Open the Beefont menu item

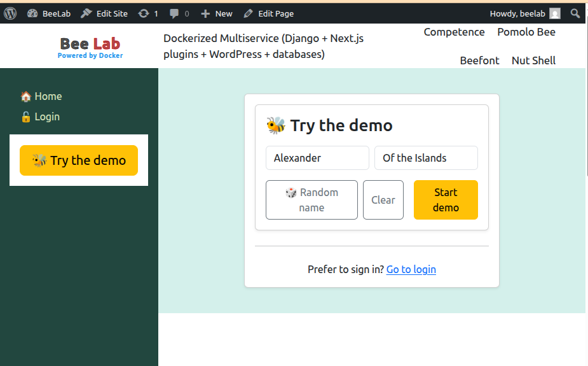[x=479, y=60]
